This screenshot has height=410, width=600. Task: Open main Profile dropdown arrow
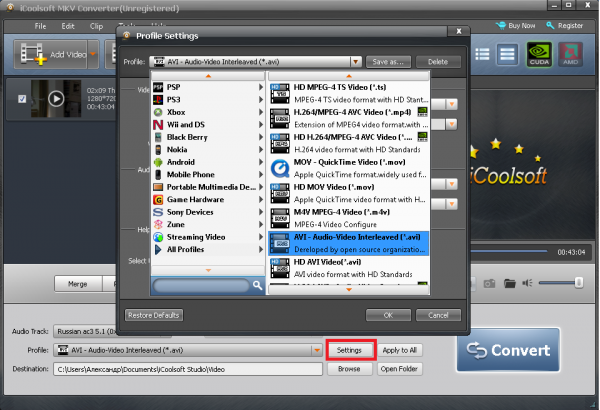tap(317, 350)
